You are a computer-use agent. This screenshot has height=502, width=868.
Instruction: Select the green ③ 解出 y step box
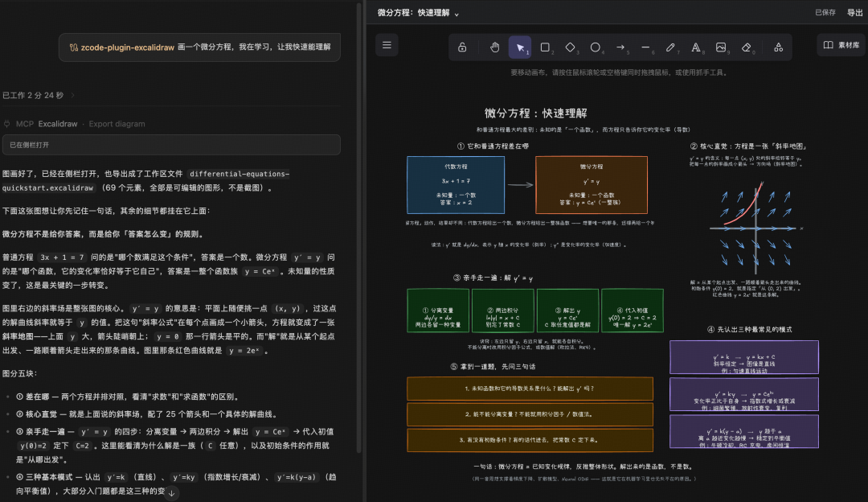[x=567, y=311]
